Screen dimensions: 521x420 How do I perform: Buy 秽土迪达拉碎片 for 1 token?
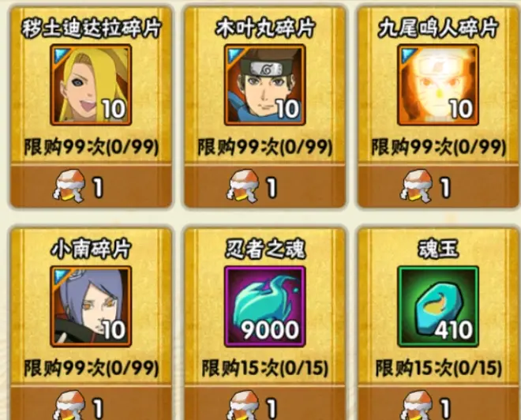91,186
